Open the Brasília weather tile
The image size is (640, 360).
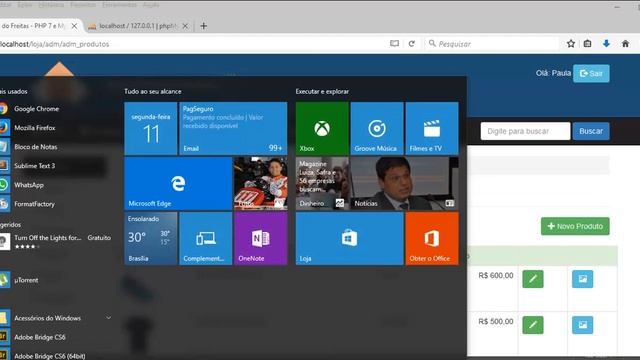[151, 238]
